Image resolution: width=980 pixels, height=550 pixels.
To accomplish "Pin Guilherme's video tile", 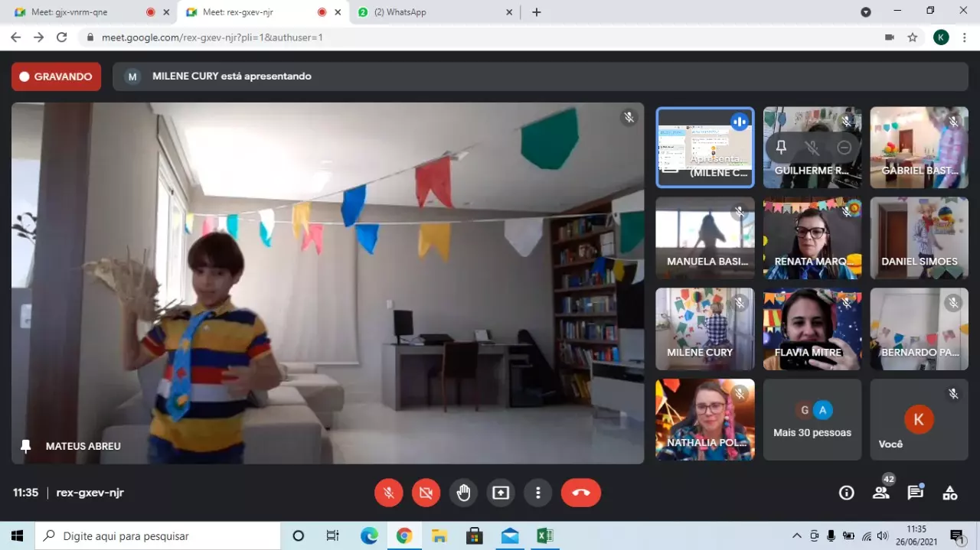I will 781,148.
